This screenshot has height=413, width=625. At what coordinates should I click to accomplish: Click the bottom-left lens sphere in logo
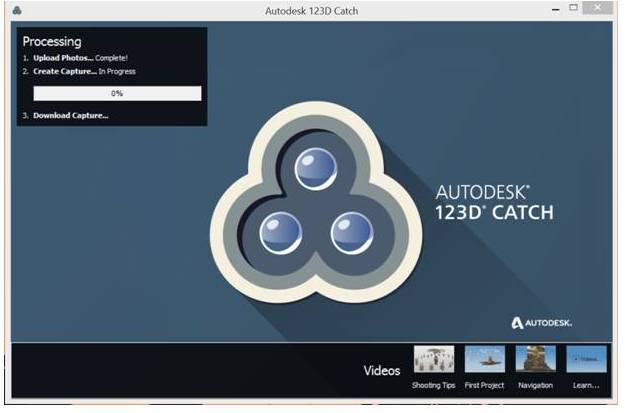281,232
